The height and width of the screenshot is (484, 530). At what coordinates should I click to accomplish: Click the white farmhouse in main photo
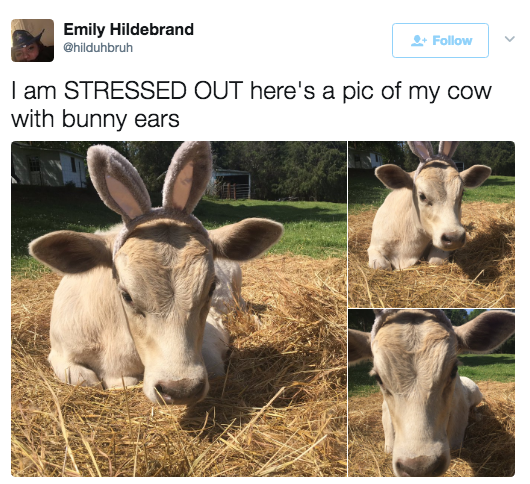pos(49,165)
